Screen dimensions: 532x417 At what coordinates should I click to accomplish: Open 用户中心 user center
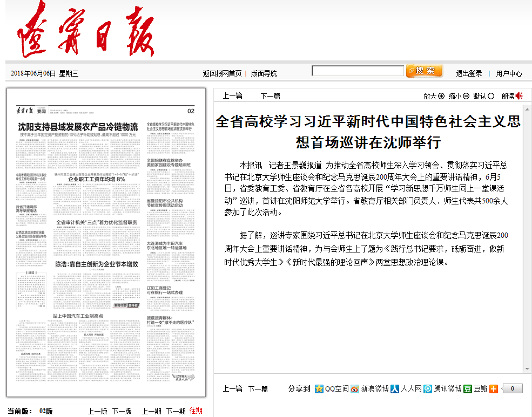[x=509, y=73]
